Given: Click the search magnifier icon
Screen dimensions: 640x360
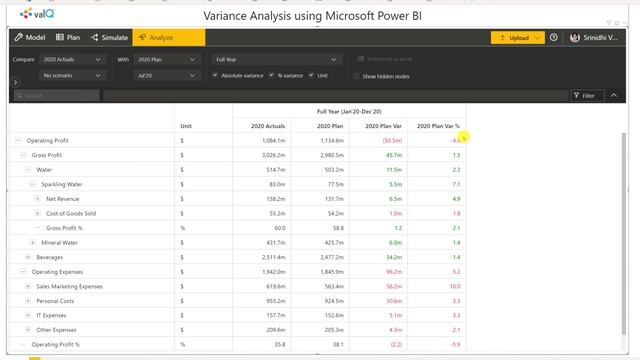Looking at the screenshot, I should click(20, 96).
